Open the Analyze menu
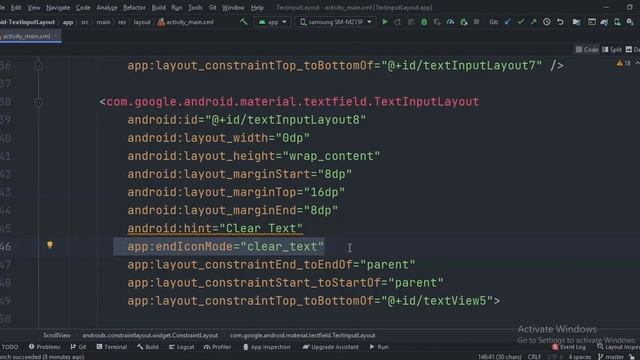 click(107, 7)
